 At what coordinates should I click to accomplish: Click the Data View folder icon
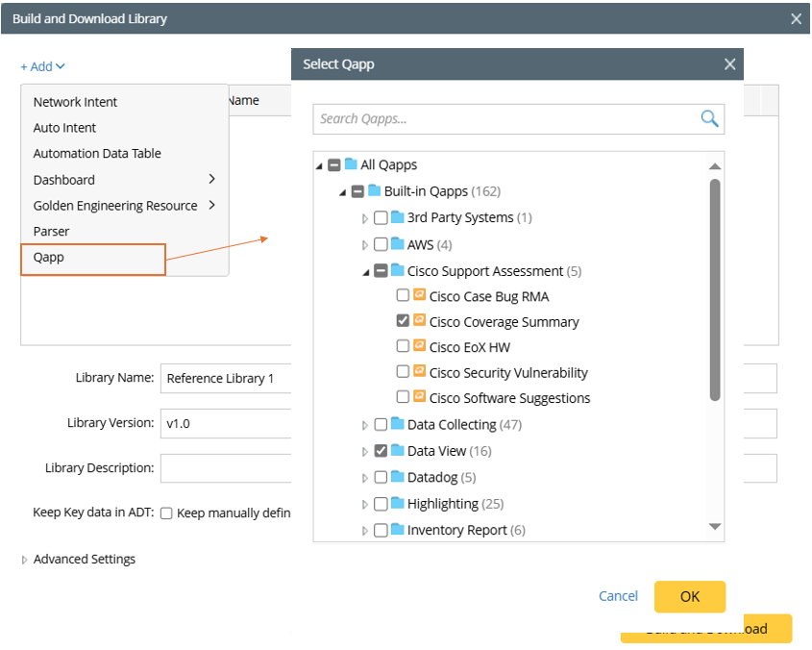(397, 451)
